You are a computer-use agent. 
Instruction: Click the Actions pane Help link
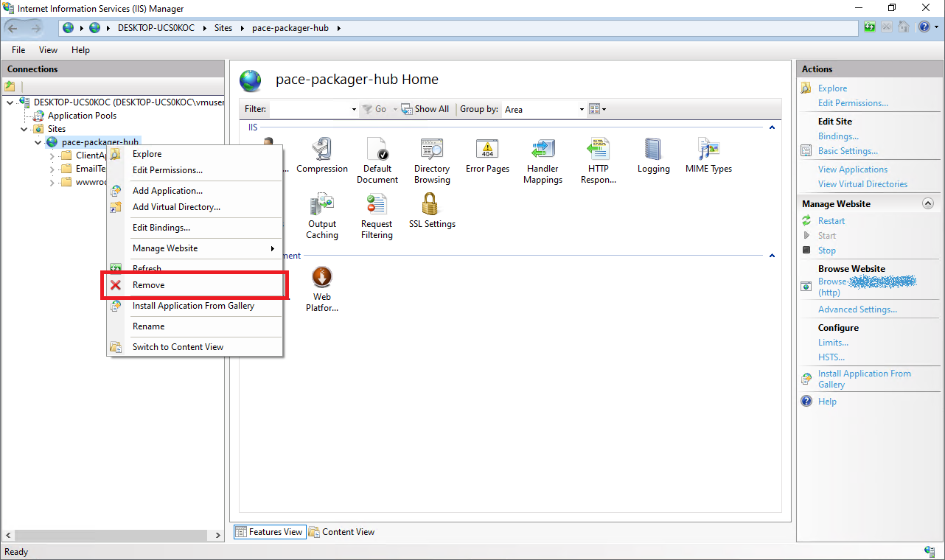click(x=827, y=402)
